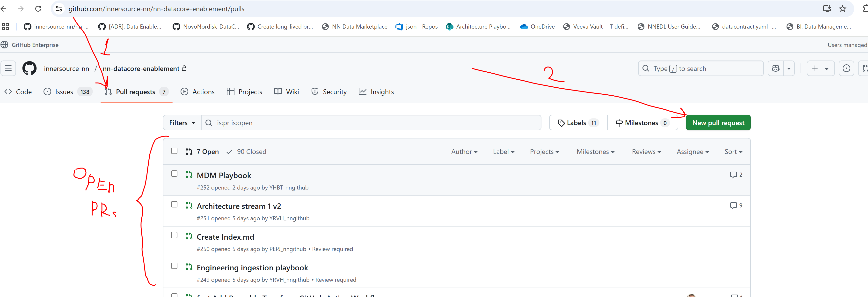This screenshot has width=868, height=297.
Task: Go back with the browser back arrow
Action: [4, 9]
